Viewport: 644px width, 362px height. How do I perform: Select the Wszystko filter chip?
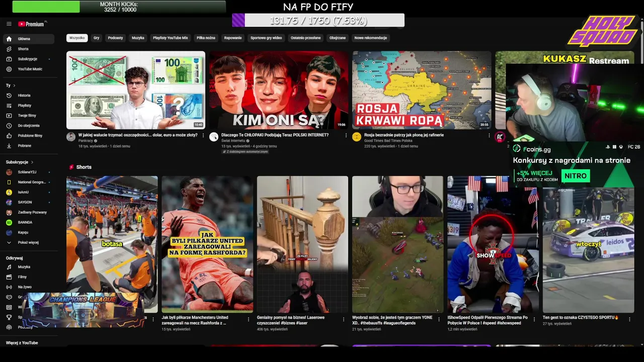(x=77, y=38)
